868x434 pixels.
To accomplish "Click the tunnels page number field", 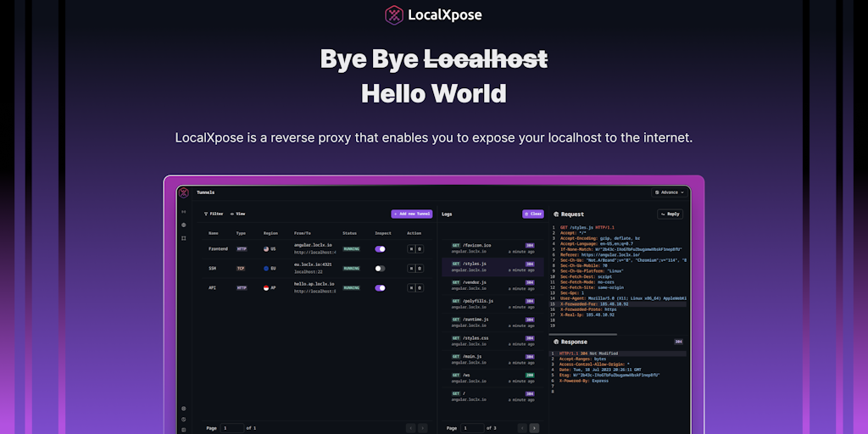I will (x=232, y=428).
